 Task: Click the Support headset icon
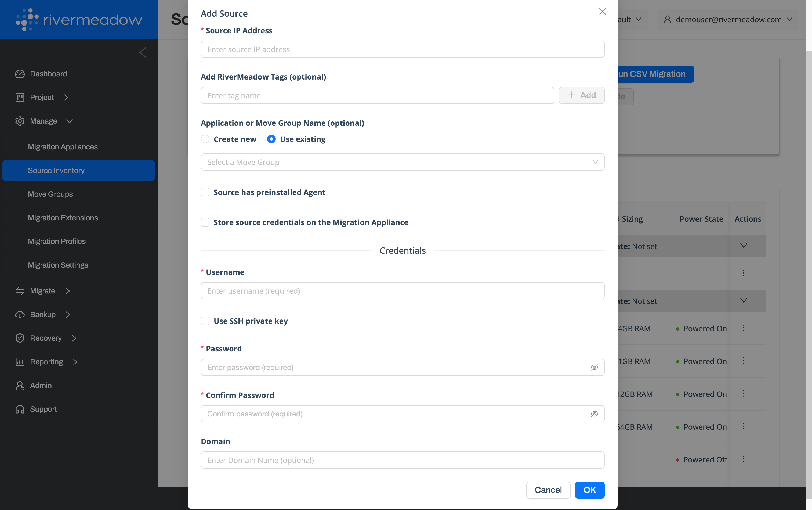point(20,409)
